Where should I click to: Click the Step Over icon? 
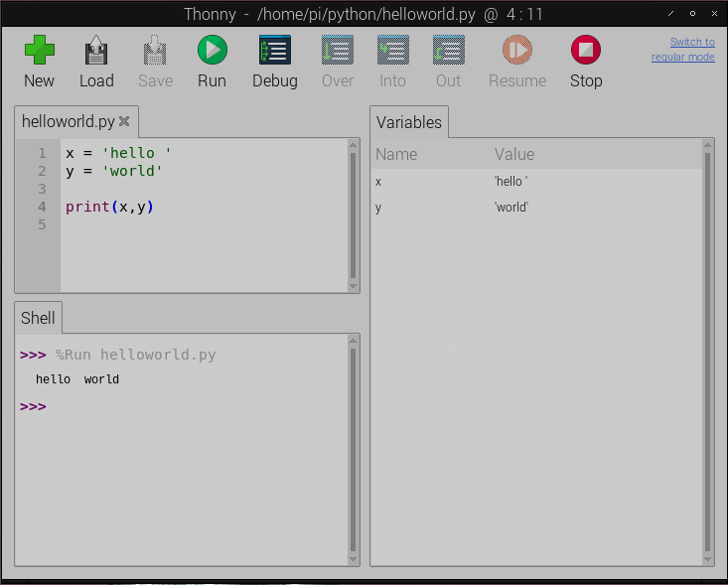(338, 50)
